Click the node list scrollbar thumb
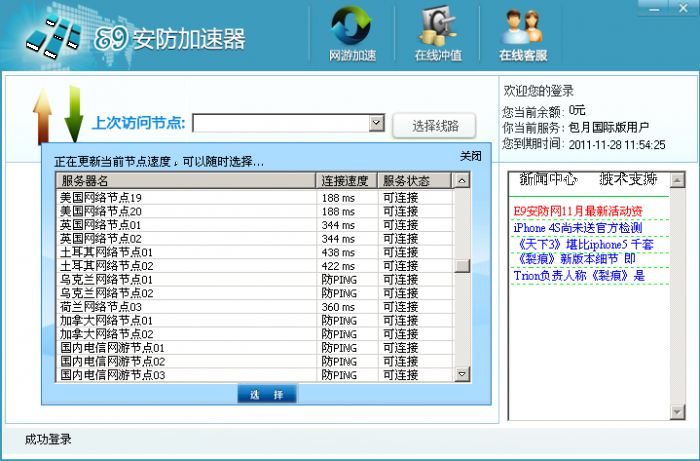This screenshot has height=461, width=700. 462,266
